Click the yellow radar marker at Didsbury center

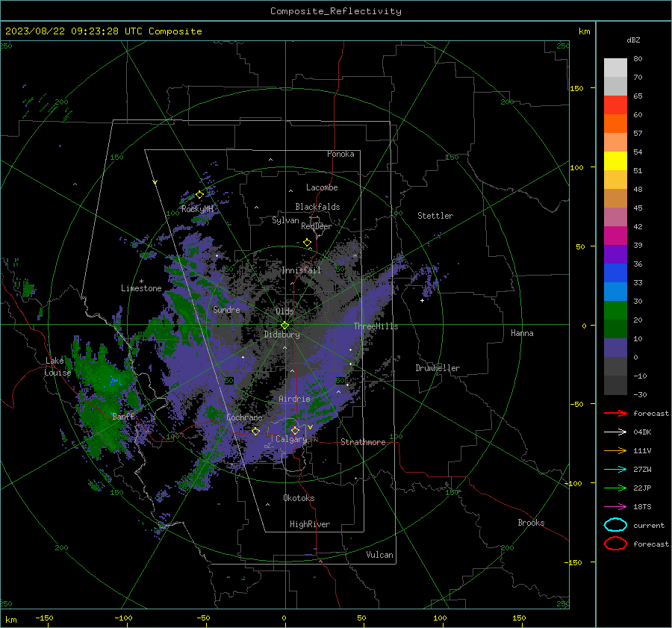click(x=284, y=325)
